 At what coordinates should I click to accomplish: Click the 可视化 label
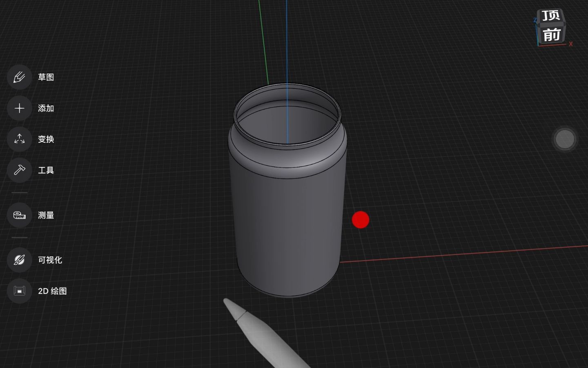pyautogui.click(x=50, y=260)
